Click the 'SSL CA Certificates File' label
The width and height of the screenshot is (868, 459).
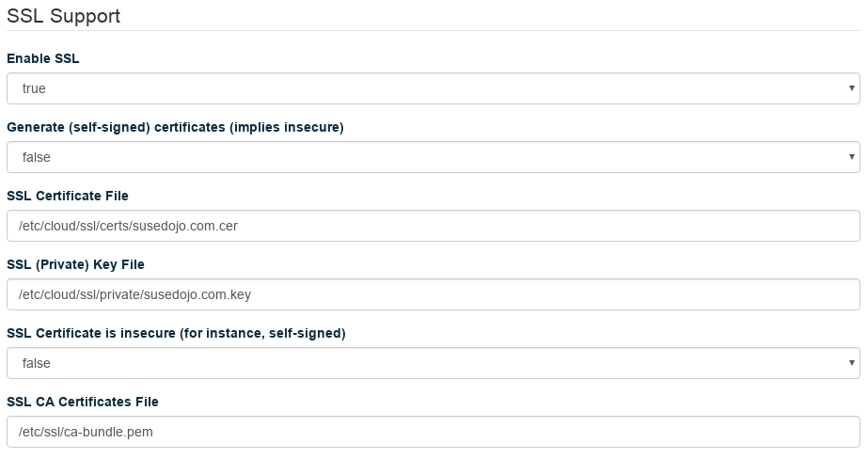point(83,402)
